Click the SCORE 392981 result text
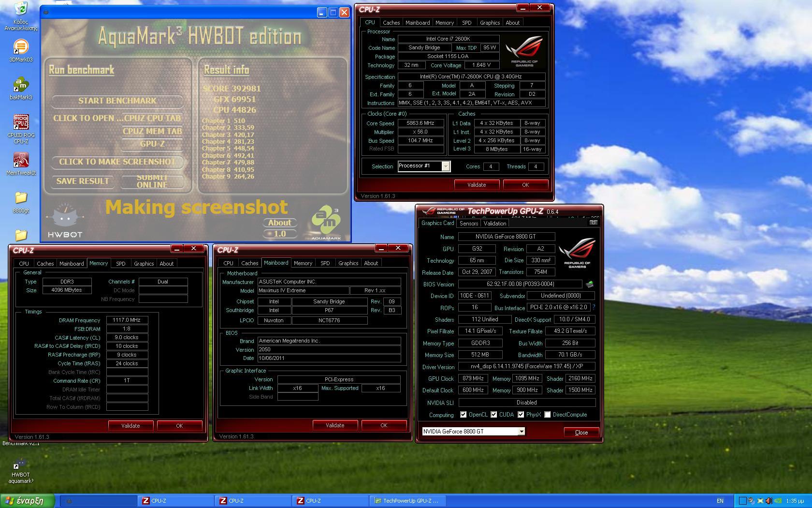This screenshot has height=508, width=812. click(x=232, y=89)
